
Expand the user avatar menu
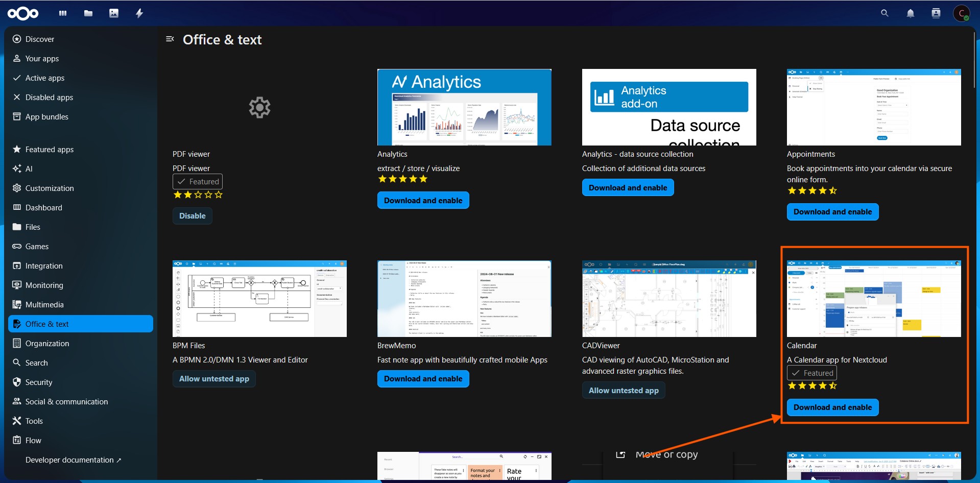coord(962,13)
